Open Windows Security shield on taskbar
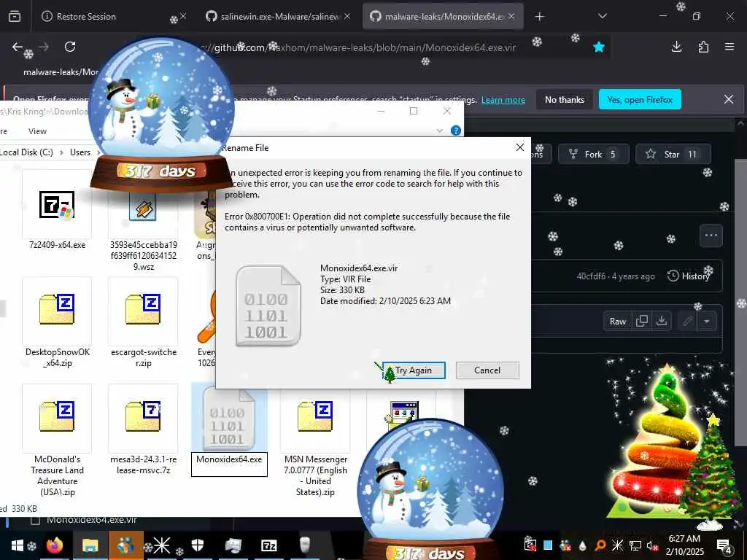The height and width of the screenshot is (560, 747). pos(198,545)
